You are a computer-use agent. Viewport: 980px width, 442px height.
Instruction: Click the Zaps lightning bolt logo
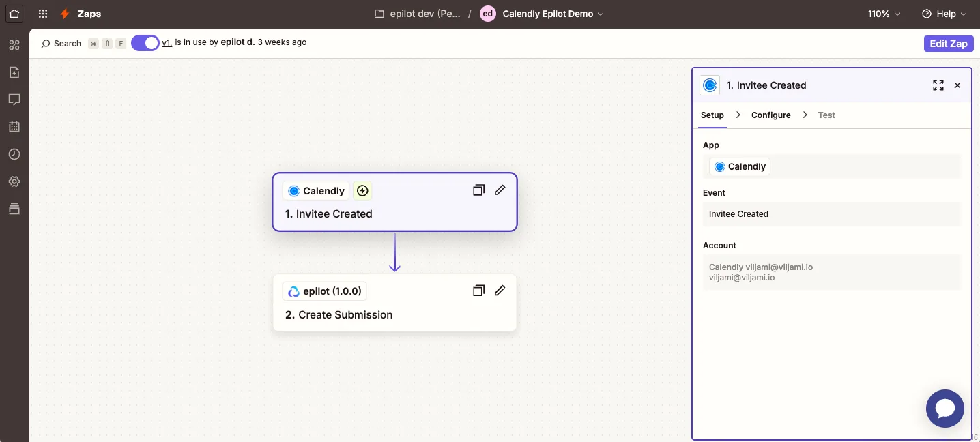(65, 14)
